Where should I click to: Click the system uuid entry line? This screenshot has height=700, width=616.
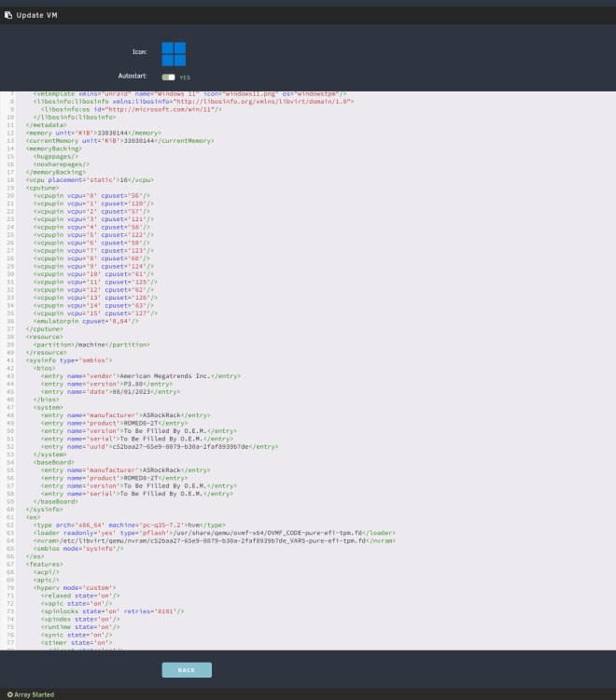(160, 446)
